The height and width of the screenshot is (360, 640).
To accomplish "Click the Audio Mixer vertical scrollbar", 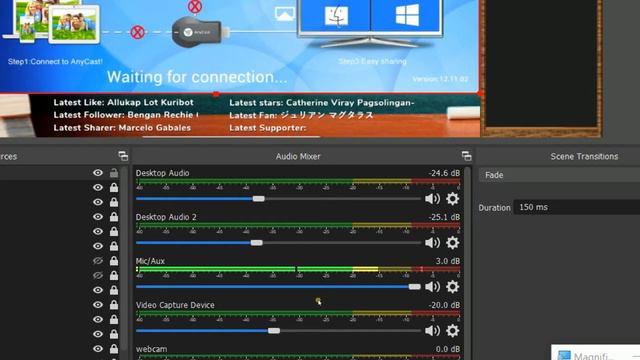I will 467,263.
